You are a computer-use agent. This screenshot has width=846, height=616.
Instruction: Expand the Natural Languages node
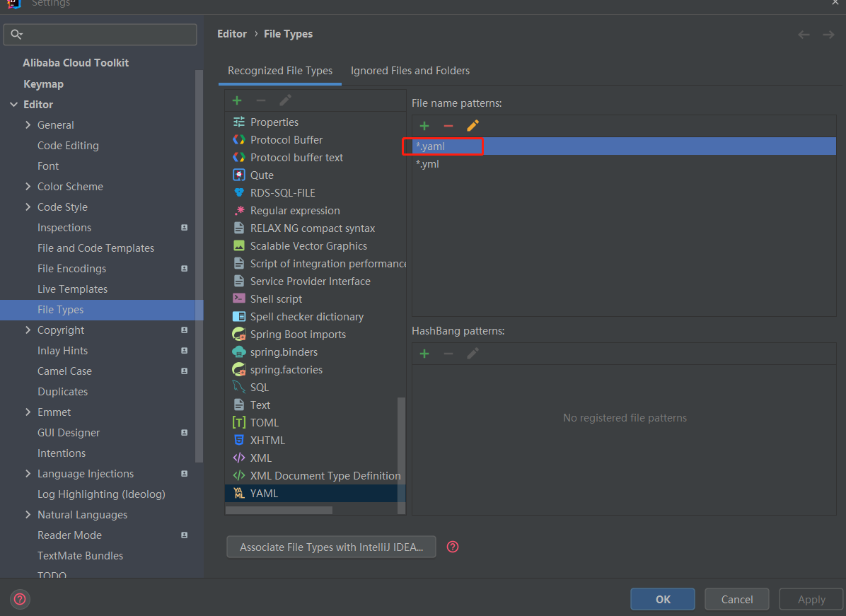(28, 515)
